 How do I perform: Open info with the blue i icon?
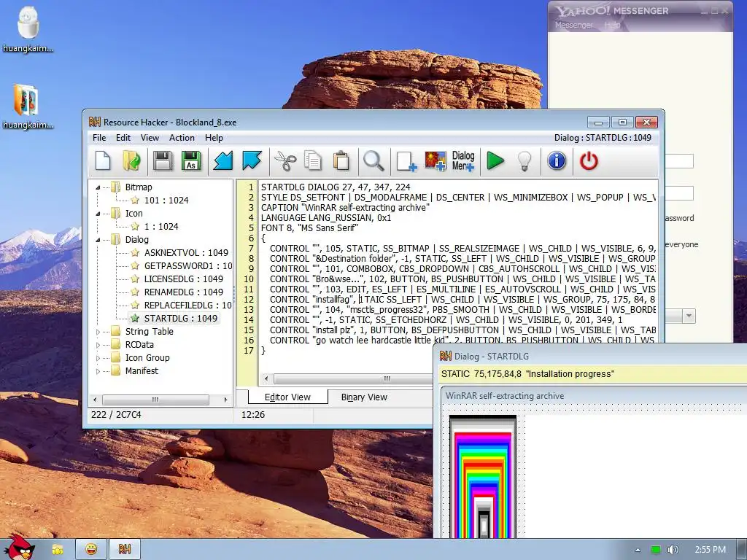[x=557, y=161]
